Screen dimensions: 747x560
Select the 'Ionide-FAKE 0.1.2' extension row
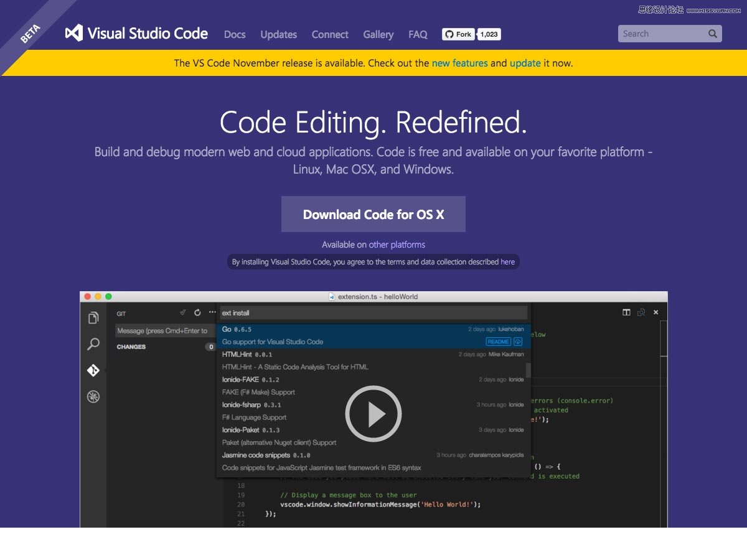tap(372, 386)
